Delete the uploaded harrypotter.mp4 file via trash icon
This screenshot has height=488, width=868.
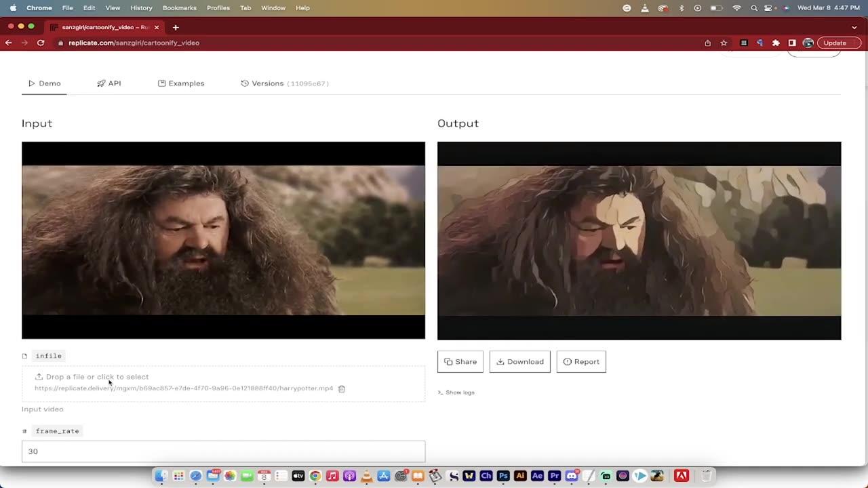pos(342,388)
